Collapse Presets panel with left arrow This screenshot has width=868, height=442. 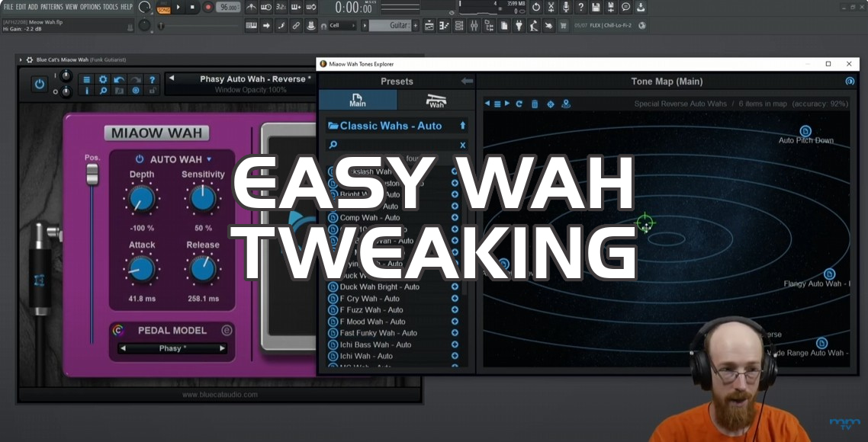point(467,82)
